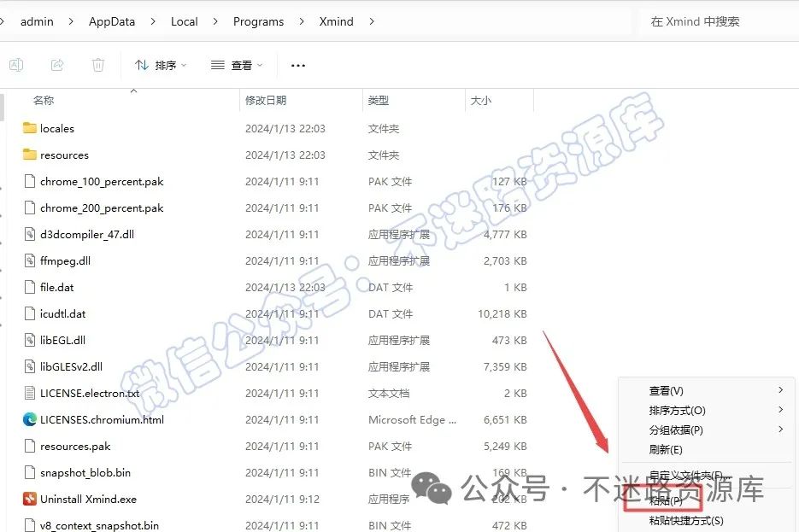Viewport: 799px width, 532px height.
Task: Select chrome_200_percent.pak file icon
Action: [30, 208]
